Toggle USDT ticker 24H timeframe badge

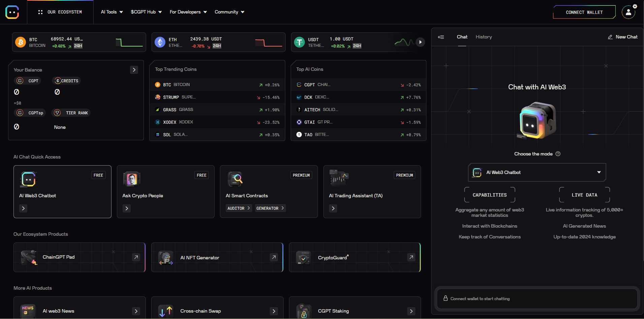(357, 46)
